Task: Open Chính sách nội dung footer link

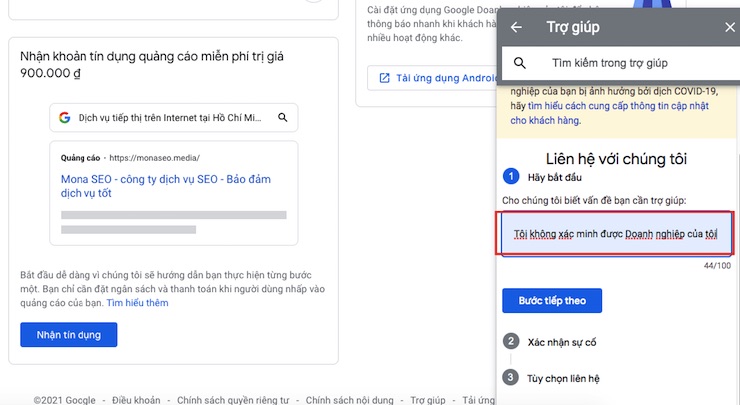Action: point(349,400)
